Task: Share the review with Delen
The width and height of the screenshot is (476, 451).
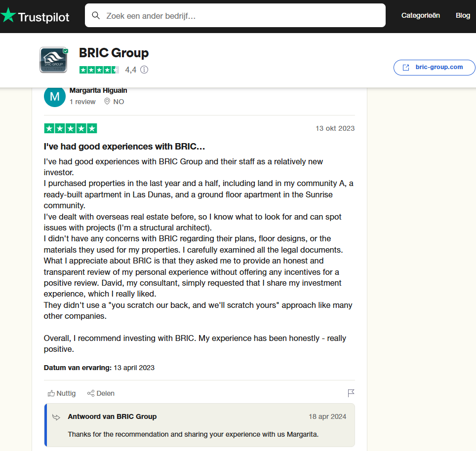Action: 101,393
